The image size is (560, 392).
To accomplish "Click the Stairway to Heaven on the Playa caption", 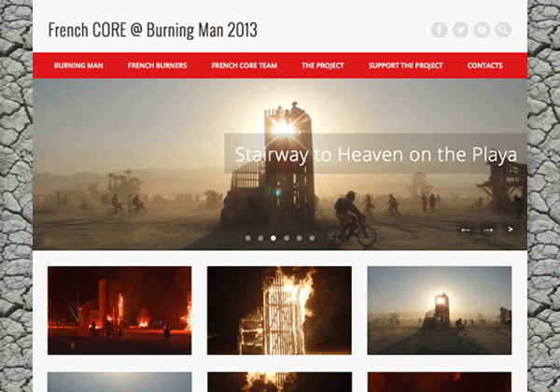I will click(x=376, y=154).
